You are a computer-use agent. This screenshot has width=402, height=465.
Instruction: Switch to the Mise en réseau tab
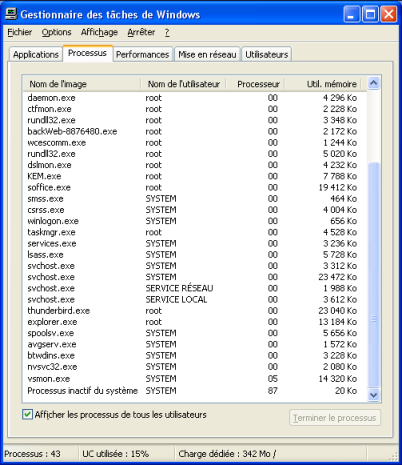(x=207, y=54)
